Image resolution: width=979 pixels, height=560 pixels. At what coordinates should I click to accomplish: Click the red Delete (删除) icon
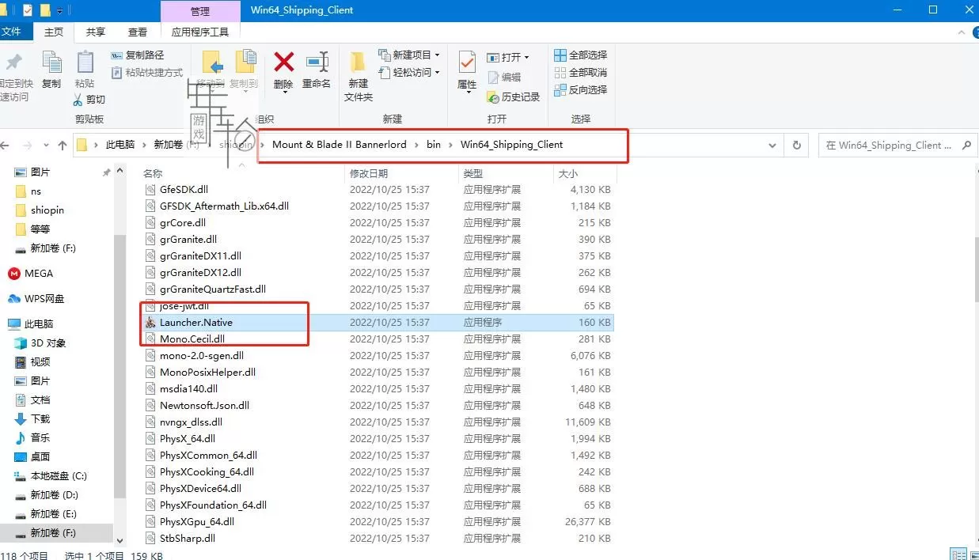pyautogui.click(x=283, y=65)
